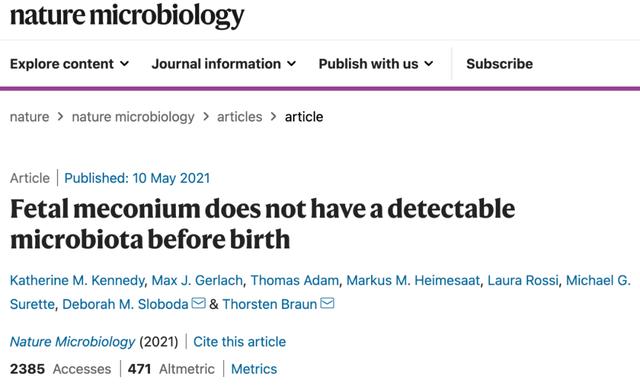The width and height of the screenshot is (640, 386).
Task: Click the Published: 10 May 2021 link
Action: click(137, 178)
